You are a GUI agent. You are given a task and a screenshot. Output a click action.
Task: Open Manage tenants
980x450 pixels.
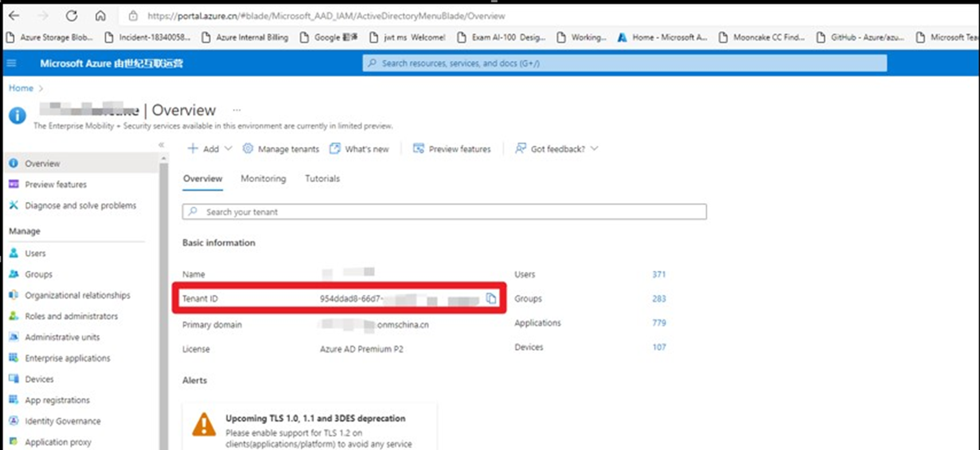[280, 148]
